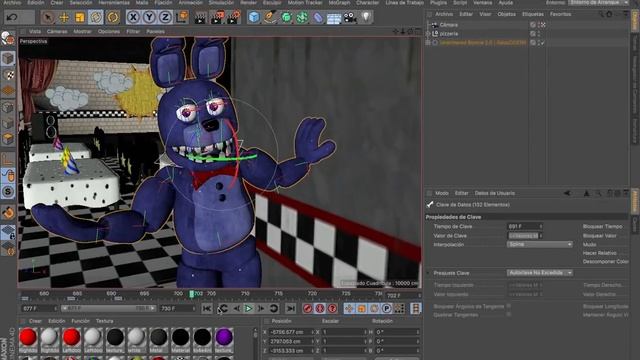Toggle Cámara visibility dots
This screenshot has height=360, width=640.
click(539, 25)
